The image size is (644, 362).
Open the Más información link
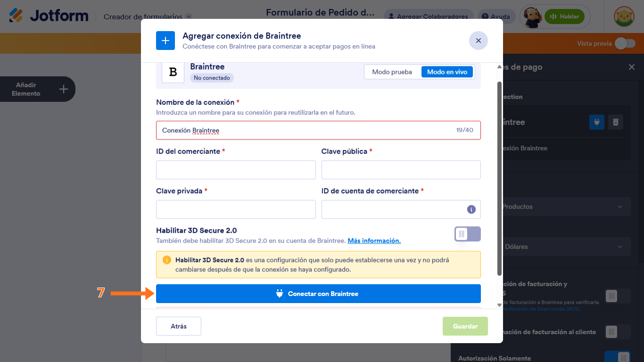point(374,240)
